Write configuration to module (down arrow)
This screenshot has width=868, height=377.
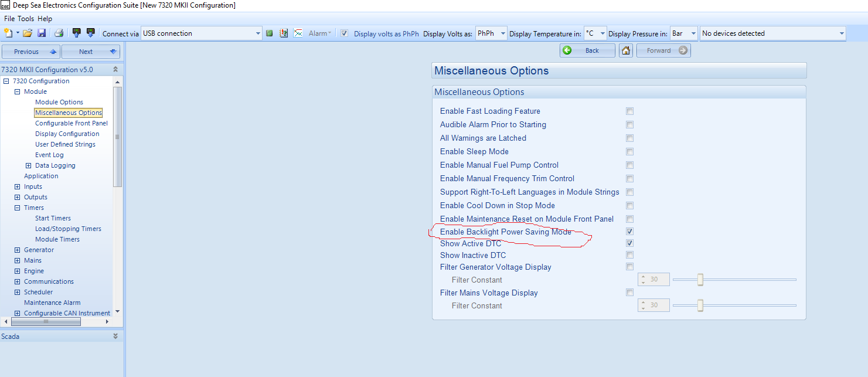pyautogui.click(x=90, y=33)
